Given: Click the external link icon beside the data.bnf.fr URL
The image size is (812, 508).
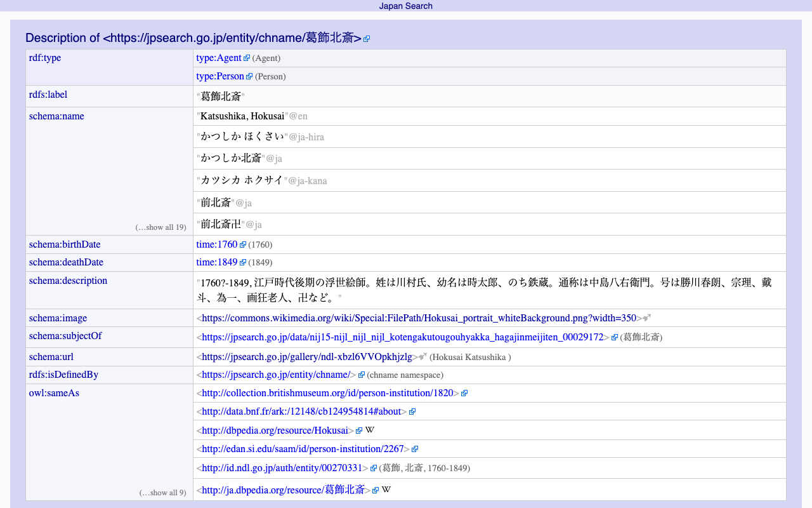Looking at the screenshot, I should click(x=412, y=411).
